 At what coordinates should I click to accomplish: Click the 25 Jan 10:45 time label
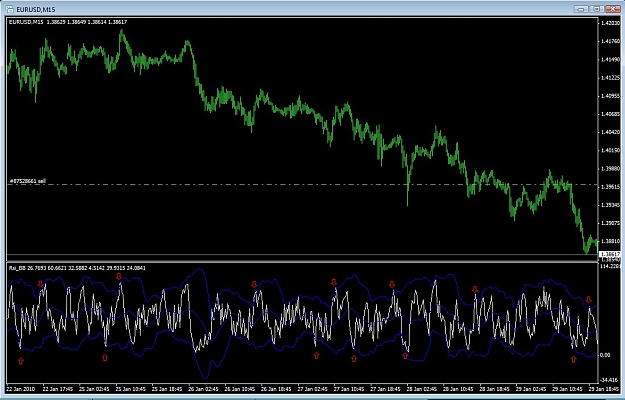(131, 389)
